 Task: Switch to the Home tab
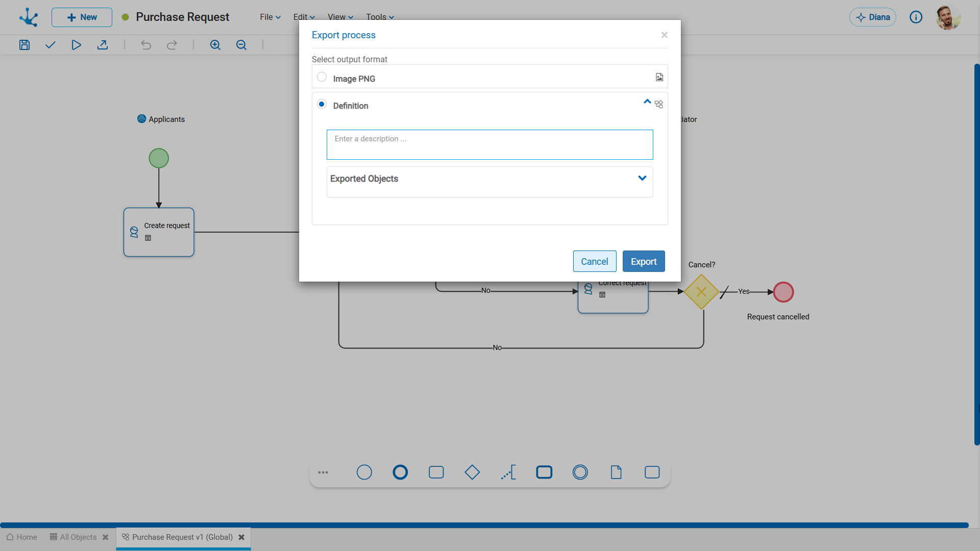pos(22,537)
